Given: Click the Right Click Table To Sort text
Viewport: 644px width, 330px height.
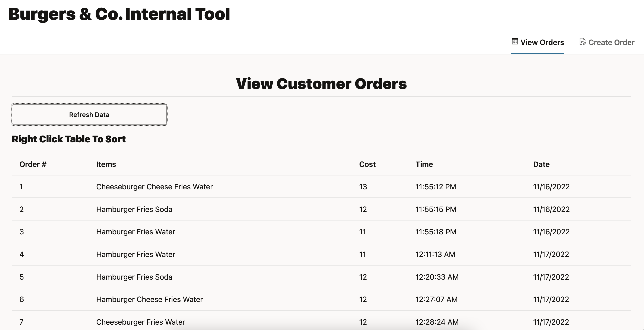Looking at the screenshot, I should click(x=69, y=139).
